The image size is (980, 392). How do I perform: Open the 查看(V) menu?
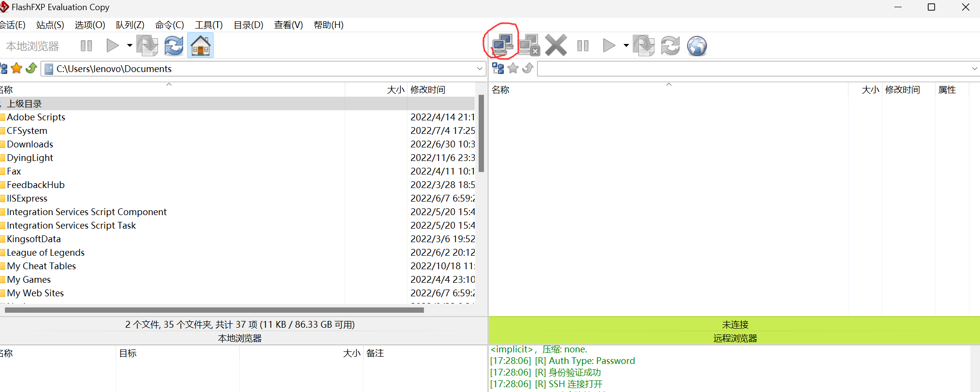coord(289,25)
